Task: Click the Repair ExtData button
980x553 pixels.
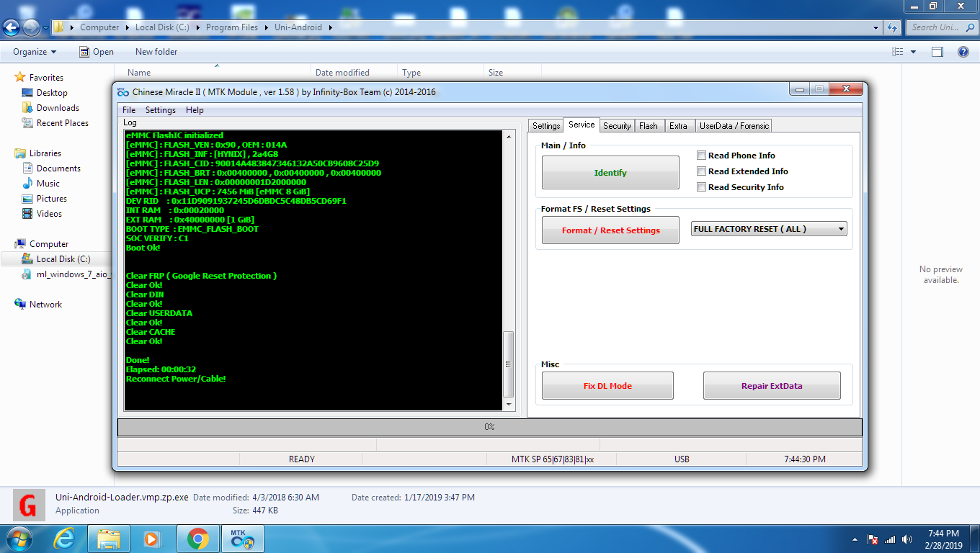Action: (x=772, y=386)
